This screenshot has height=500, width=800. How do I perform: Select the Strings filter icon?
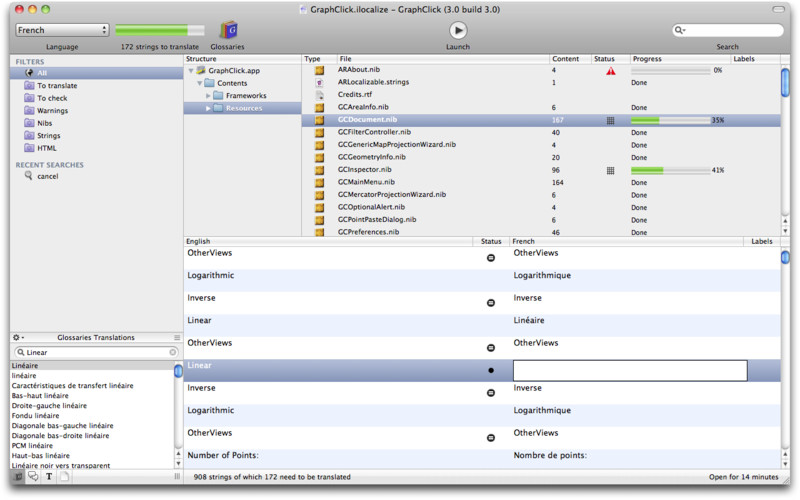tap(29, 135)
